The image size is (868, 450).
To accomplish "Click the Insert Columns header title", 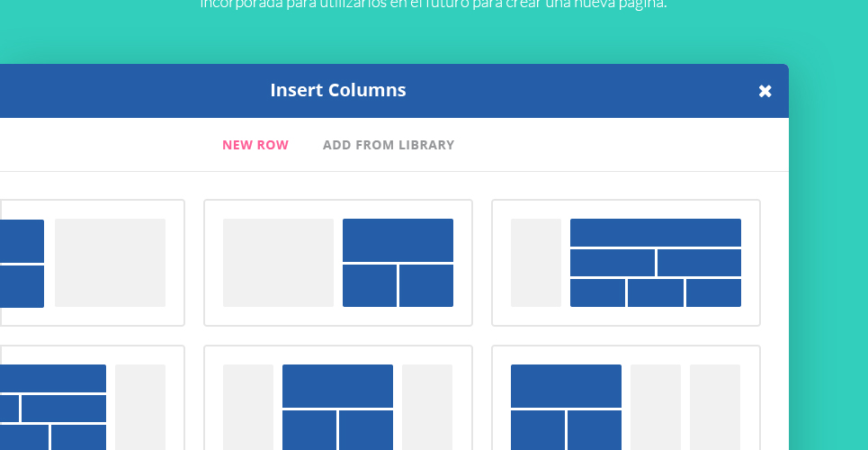I will coord(338,90).
